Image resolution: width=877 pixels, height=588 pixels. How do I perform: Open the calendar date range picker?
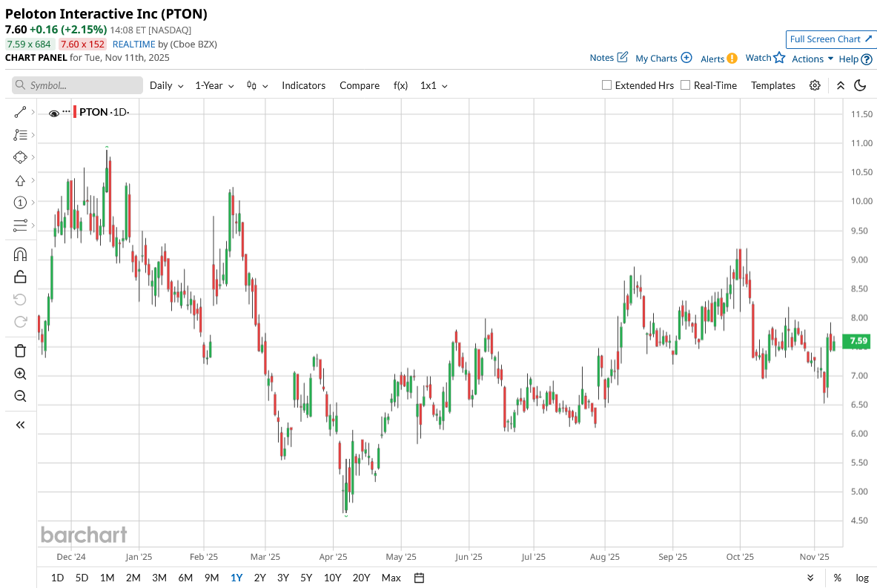pyautogui.click(x=419, y=578)
